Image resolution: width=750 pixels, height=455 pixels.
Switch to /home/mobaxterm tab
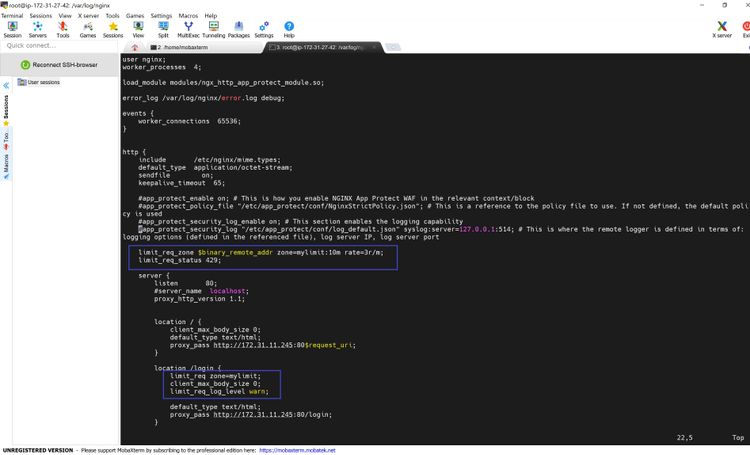(185, 46)
